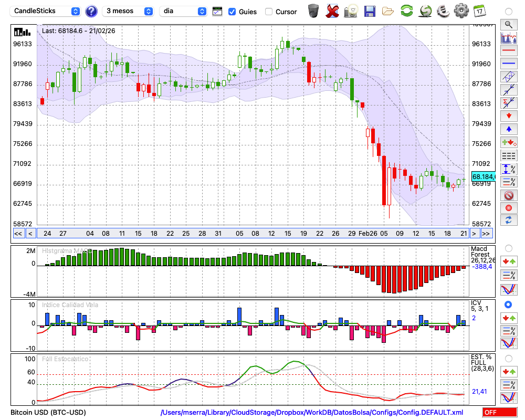Select the Macd Forest panel radio button
The height and width of the screenshot is (420, 525).
[509, 248]
